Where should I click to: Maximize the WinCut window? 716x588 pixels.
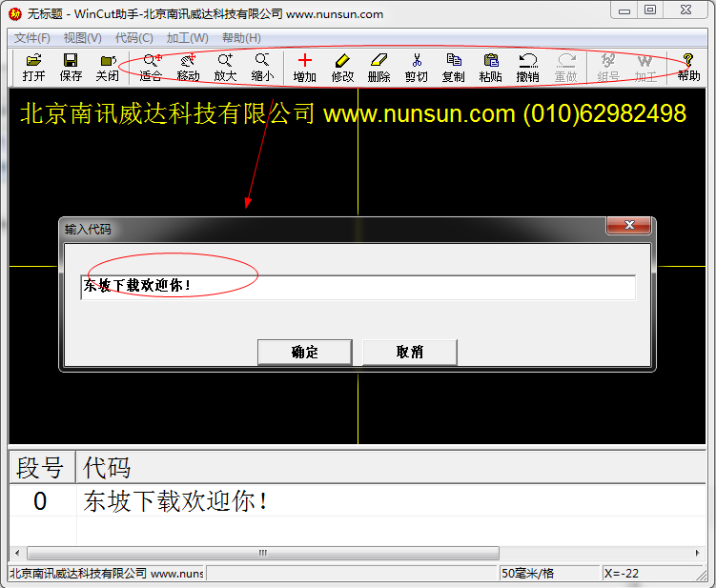[650, 10]
